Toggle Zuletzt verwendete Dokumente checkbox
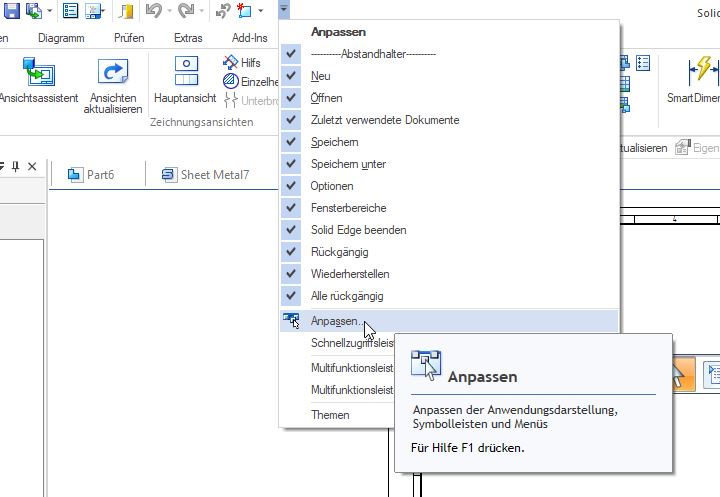 point(291,120)
